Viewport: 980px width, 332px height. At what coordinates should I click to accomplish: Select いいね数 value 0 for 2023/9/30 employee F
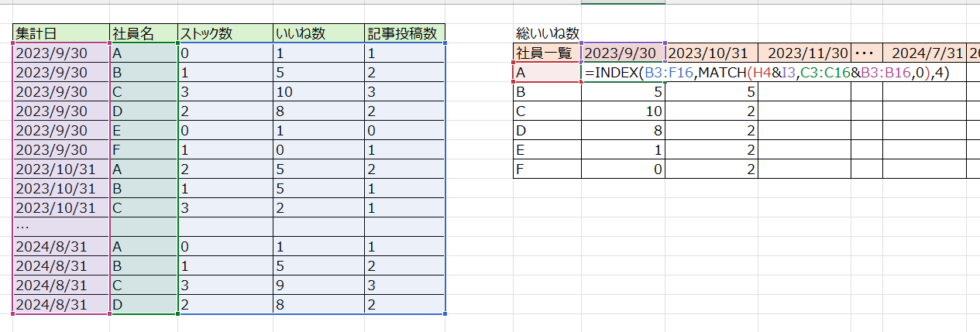pyautogui.click(x=318, y=150)
